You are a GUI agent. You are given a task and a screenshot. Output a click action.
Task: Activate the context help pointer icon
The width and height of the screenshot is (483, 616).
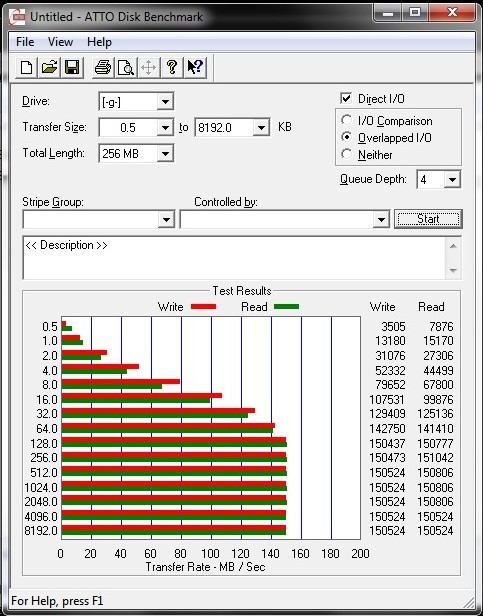tap(195, 68)
